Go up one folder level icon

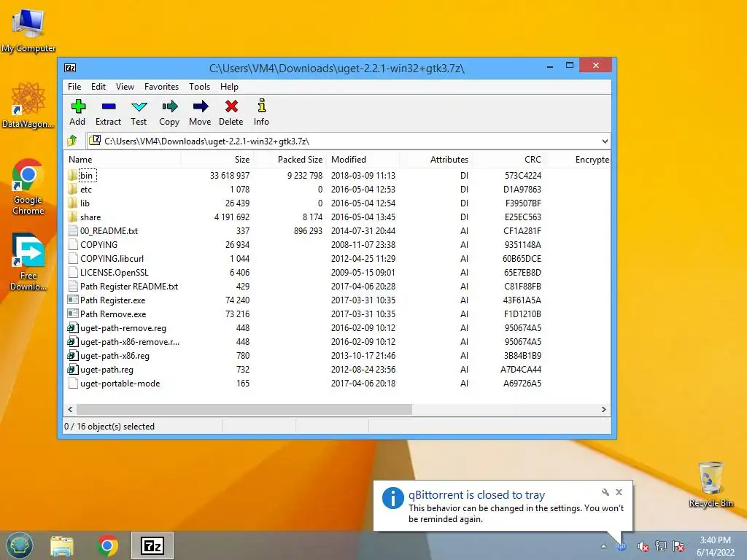[x=72, y=141]
